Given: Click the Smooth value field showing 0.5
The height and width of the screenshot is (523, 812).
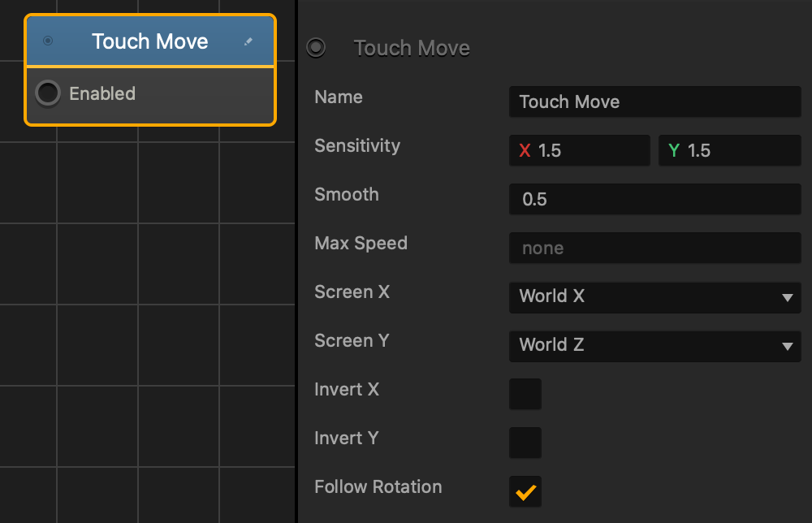Looking at the screenshot, I should click(x=654, y=199).
